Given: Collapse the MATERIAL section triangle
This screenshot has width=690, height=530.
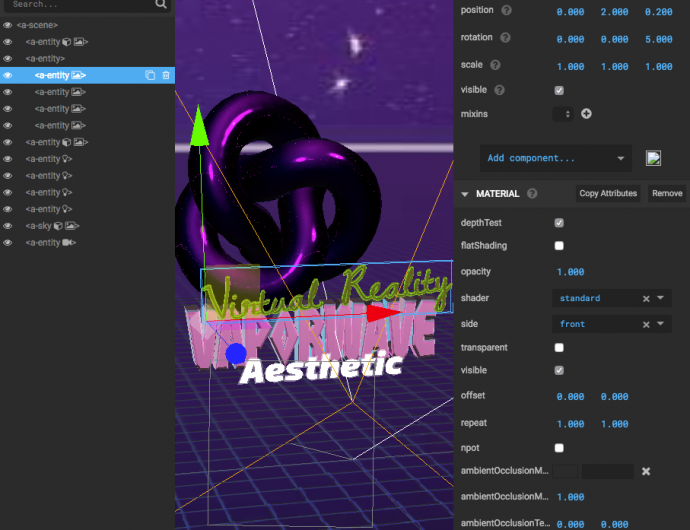Looking at the screenshot, I should tap(465, 194).
